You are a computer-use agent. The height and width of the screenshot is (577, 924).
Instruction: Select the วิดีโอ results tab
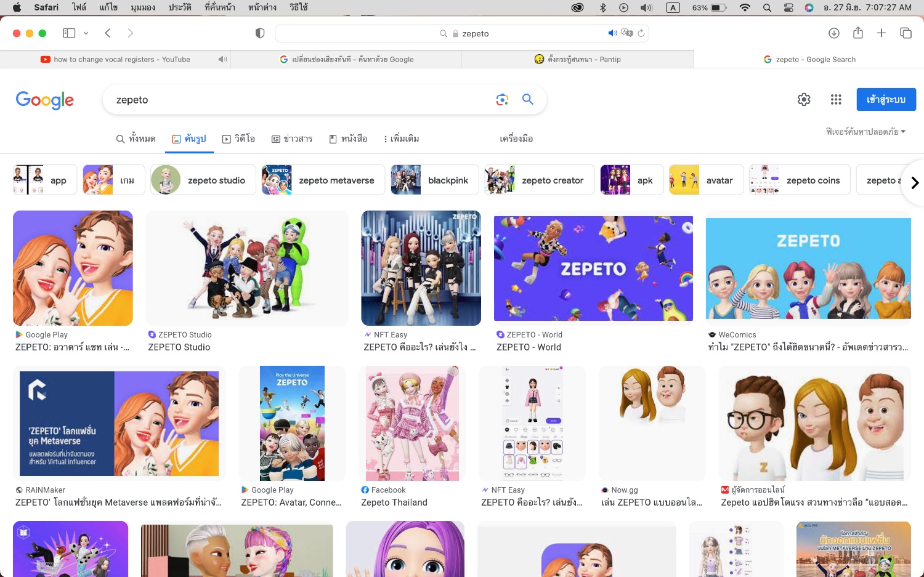[x=238, y=139]
